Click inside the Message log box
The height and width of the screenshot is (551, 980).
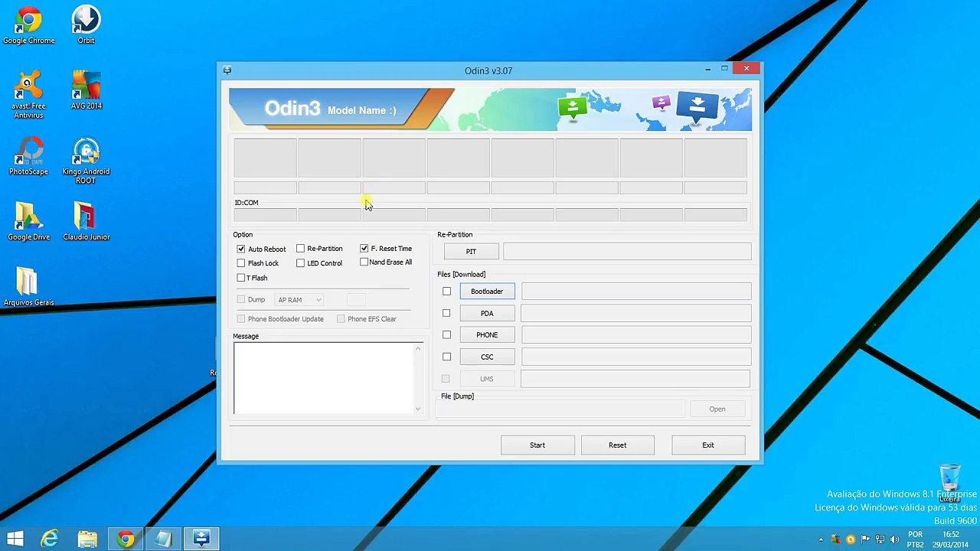[323, 378]
